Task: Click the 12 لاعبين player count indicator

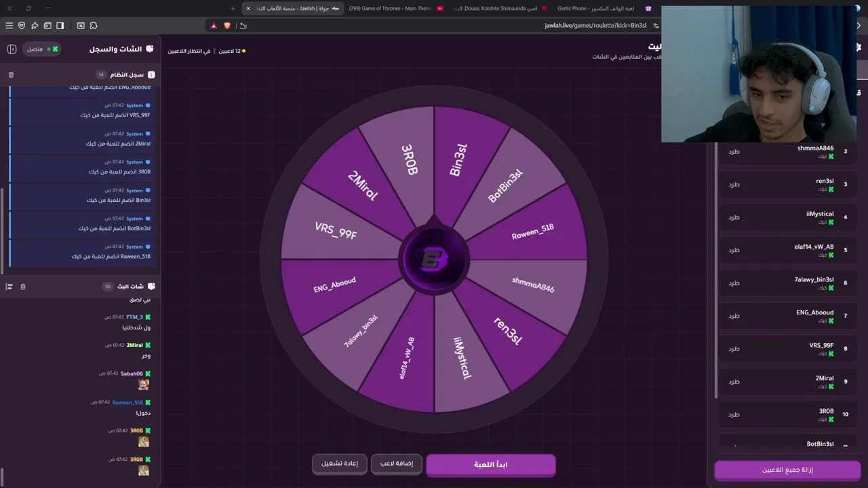Action: click(231, 51)
